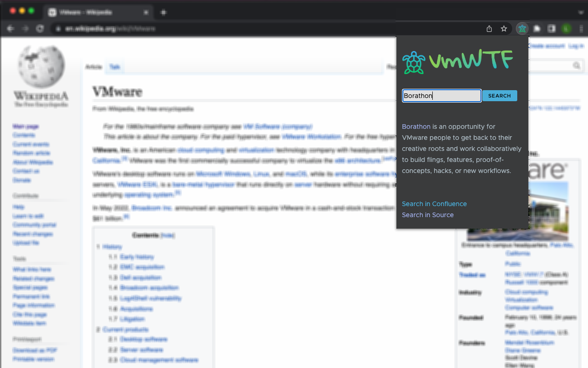Viewport: 588px width, 368px height.
Task: Open the Chrome three-dot menu
Action: pyautogui.click(x=581, y=29)
